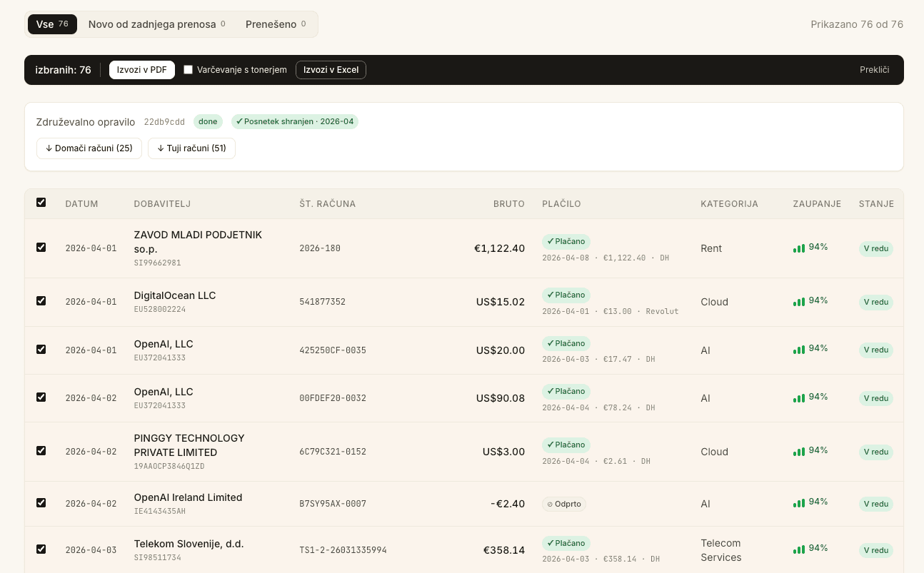Image resolution: width=924 pixels, height=573 pixels.
Task: Click confidence bars icon in Telekom row
Action: 798,549
